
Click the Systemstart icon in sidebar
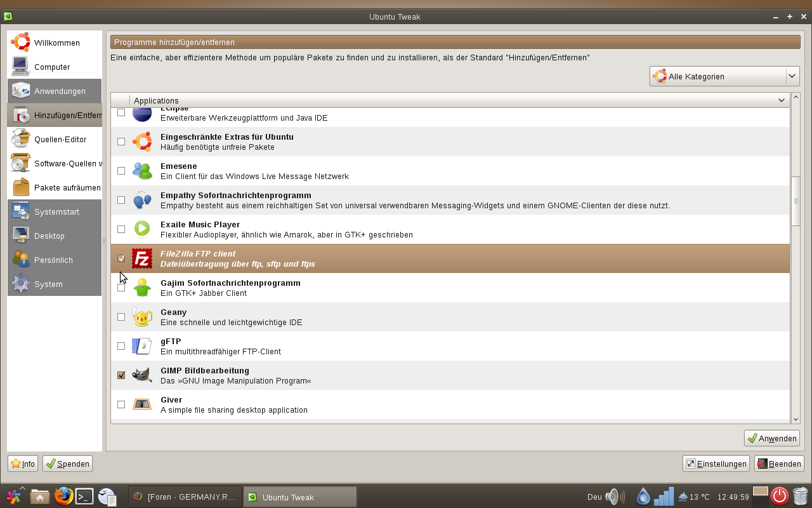point(21,211)
